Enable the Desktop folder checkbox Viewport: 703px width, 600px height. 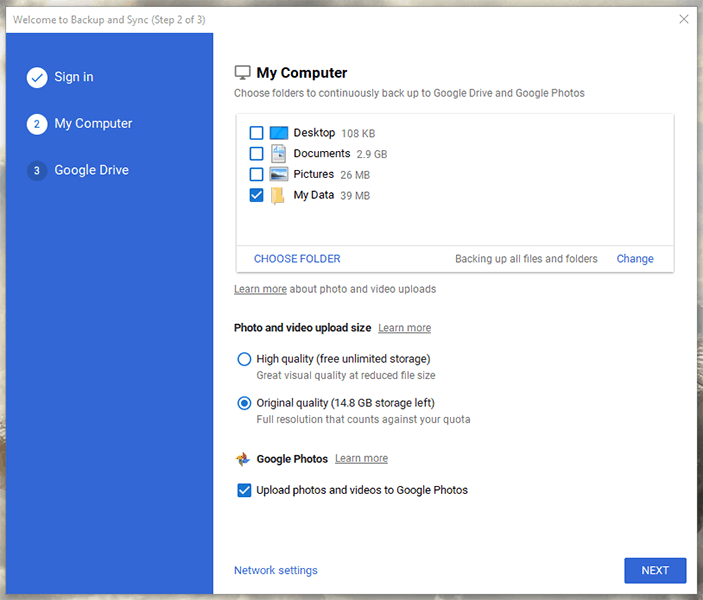pyautogui.click(x=256, y=133)
